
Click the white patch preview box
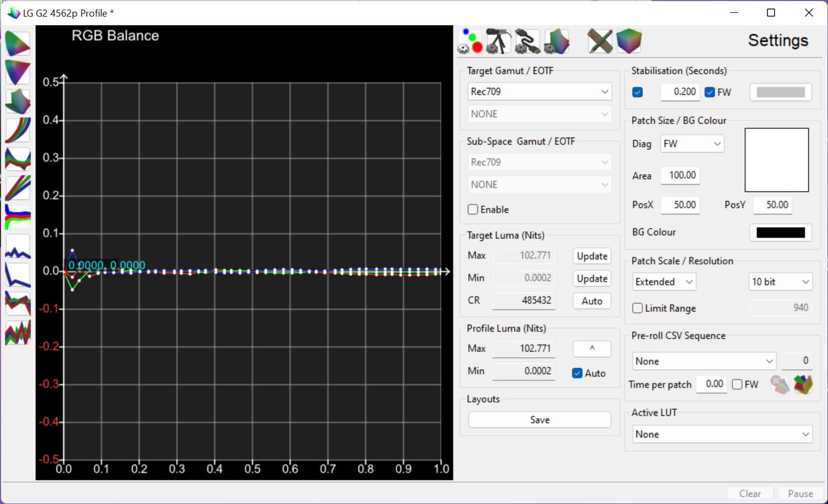[x=777, y=159]
